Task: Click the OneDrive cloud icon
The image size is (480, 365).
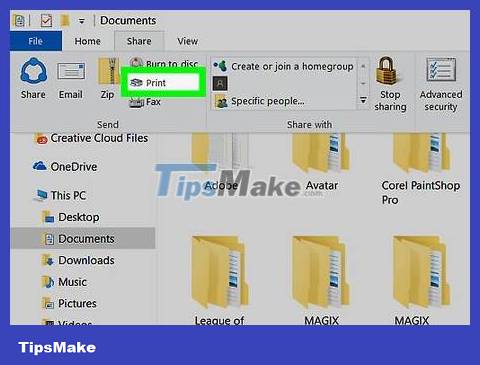Action: 40,166
